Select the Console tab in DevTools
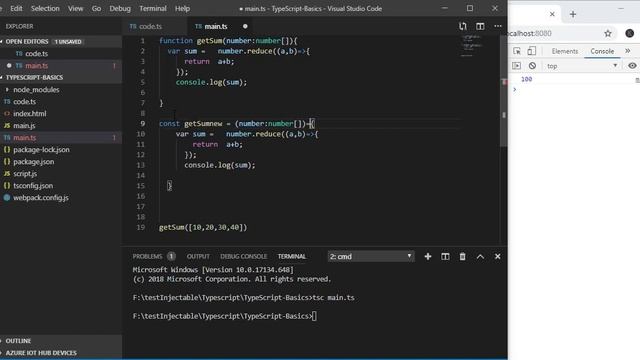 [x=602, y=51]
